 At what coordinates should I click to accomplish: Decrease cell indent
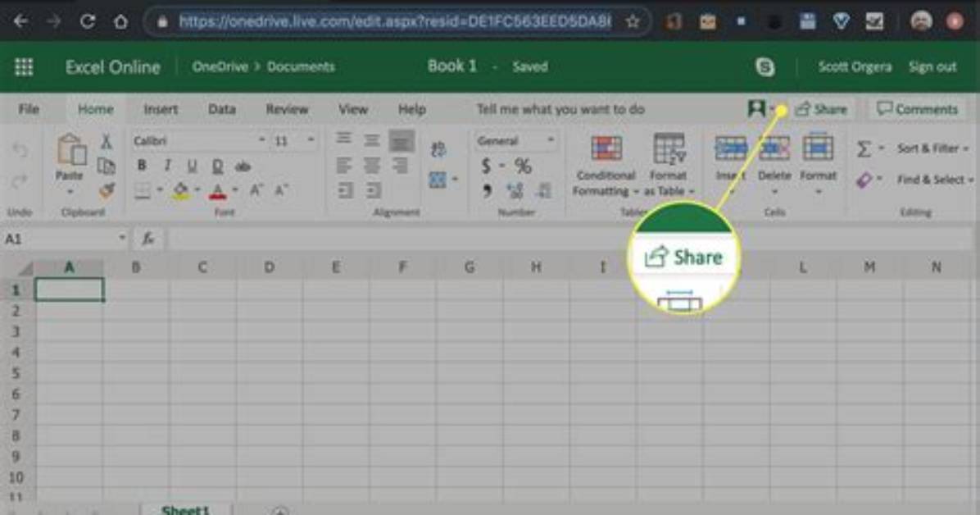(x=346, y=190)
